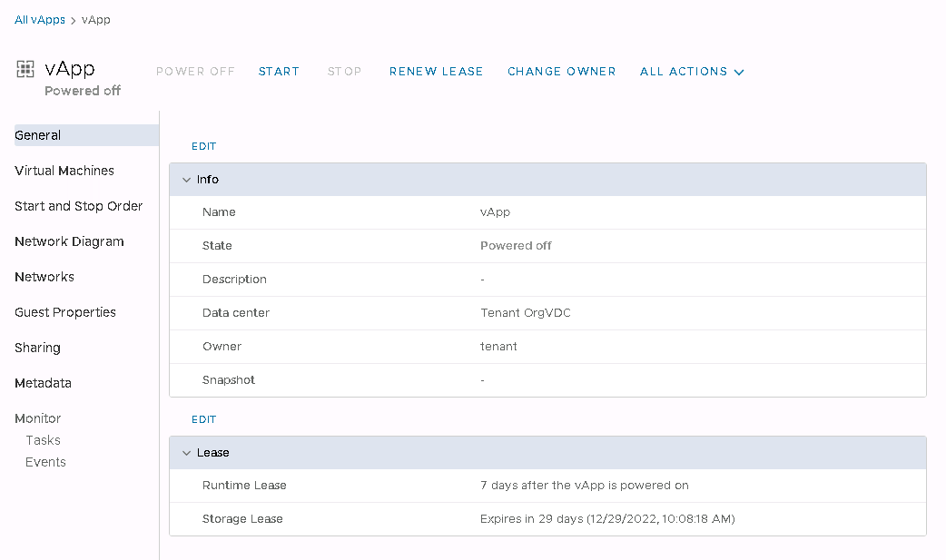
Task: Switch to the Networks section
Action: pyautogui.click(x=44, y=277)
